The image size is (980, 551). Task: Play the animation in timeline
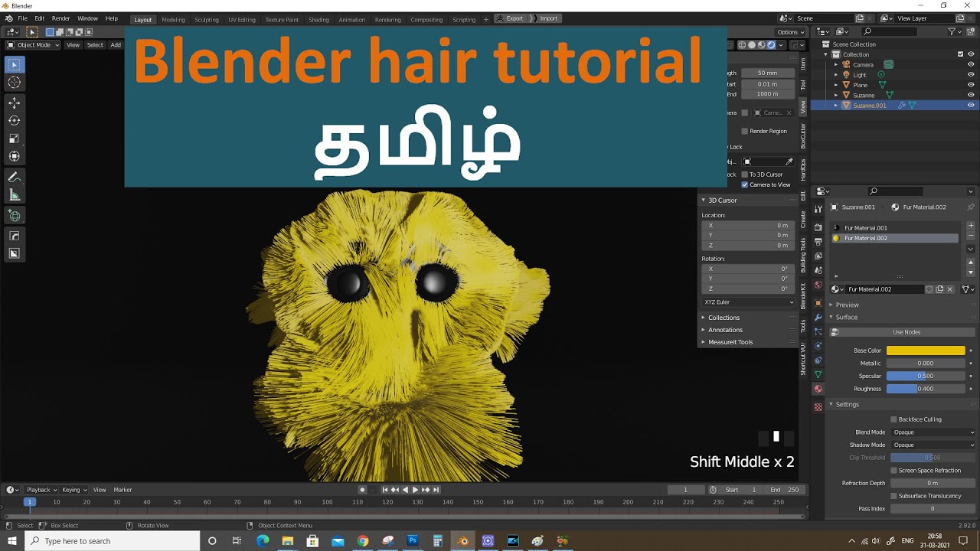415,490
